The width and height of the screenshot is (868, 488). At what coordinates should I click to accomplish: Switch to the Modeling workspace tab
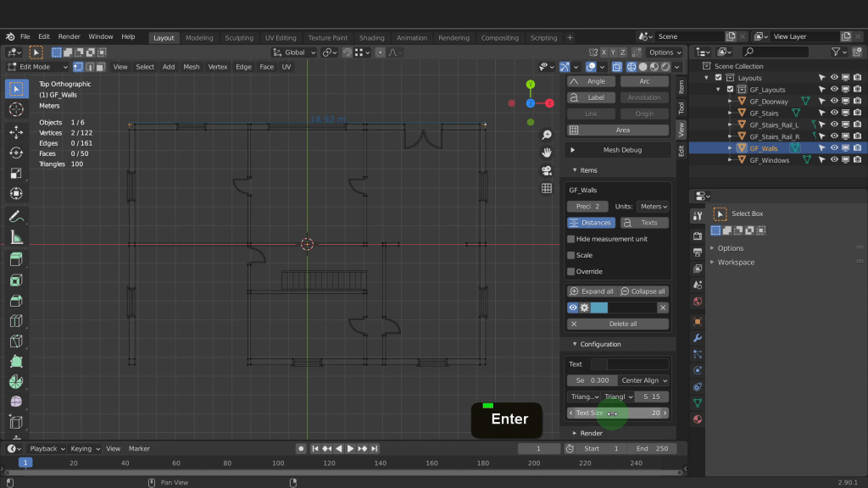[199, 37]
